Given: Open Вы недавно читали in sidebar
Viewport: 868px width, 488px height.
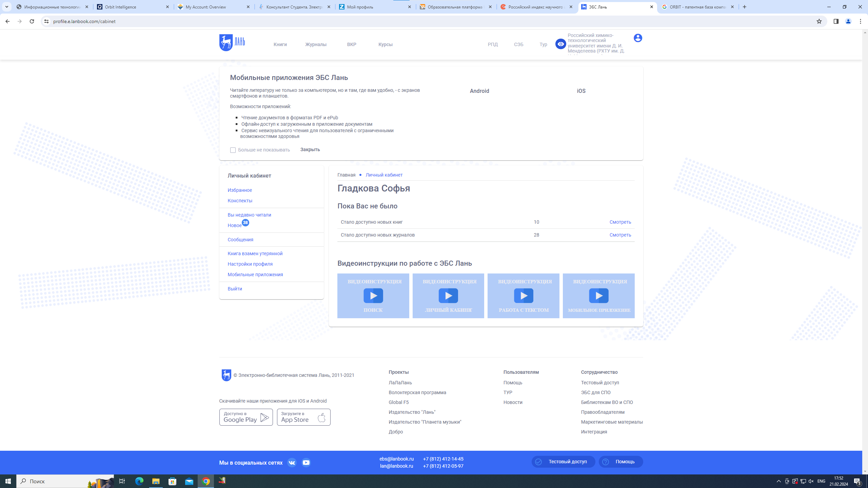Looking at the screenshot, I should [x=249, y=215].
